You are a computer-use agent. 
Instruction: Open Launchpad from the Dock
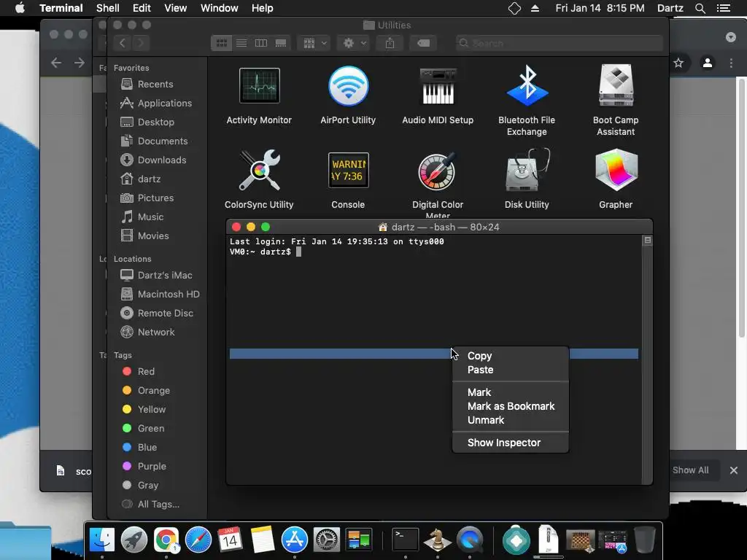pos(134,539)
